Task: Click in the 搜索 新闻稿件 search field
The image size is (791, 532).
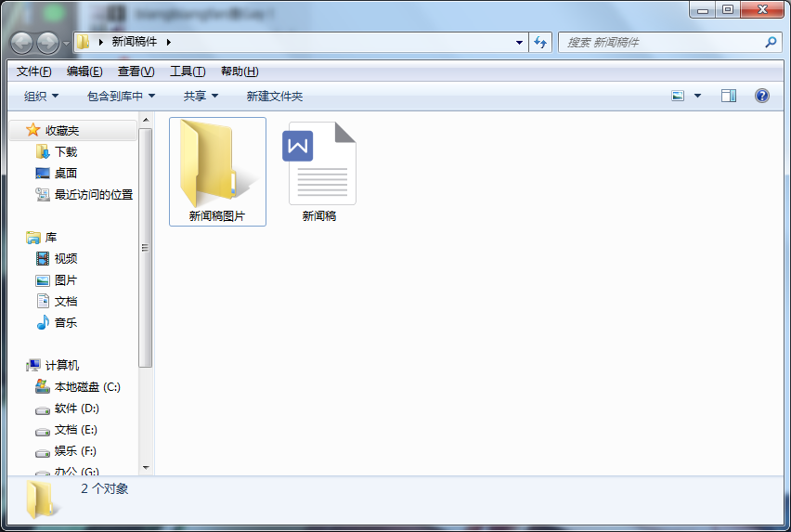Action: (x=659, y=43)
